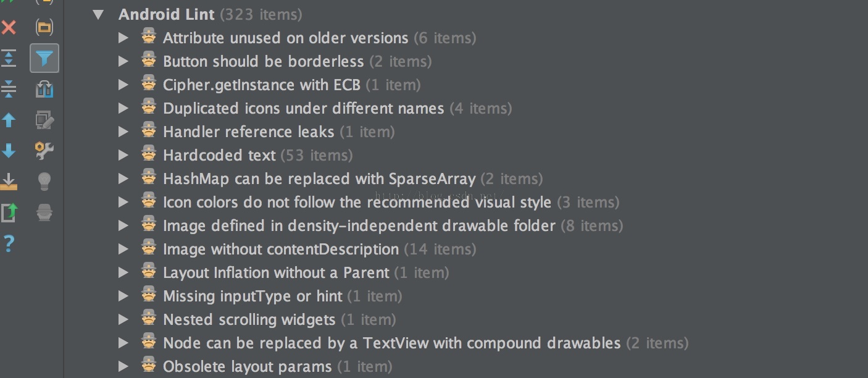
Task: Toggle the group by directory icon
Action: tap(44, 27)
